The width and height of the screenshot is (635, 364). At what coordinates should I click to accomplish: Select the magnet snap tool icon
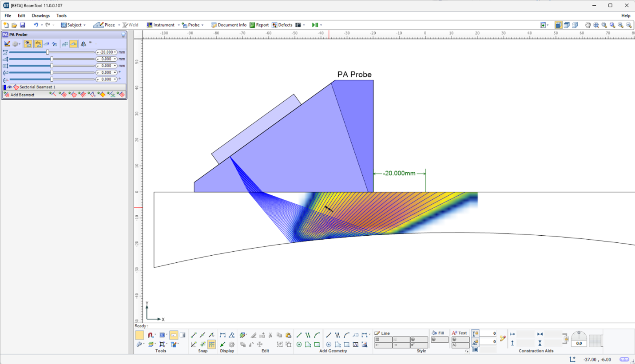(151, 335)
